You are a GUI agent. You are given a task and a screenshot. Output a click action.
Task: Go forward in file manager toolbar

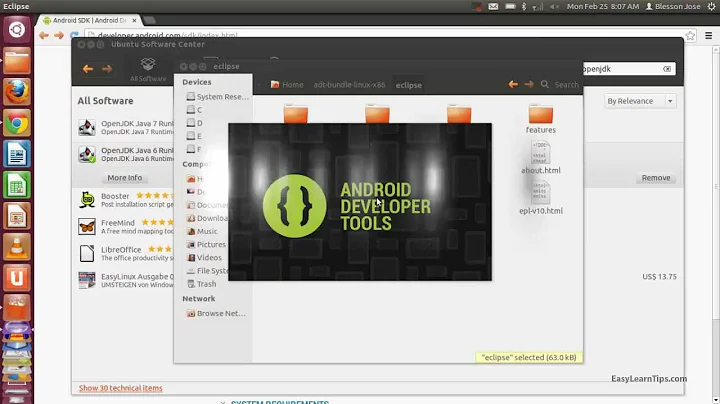coord(529,84)
